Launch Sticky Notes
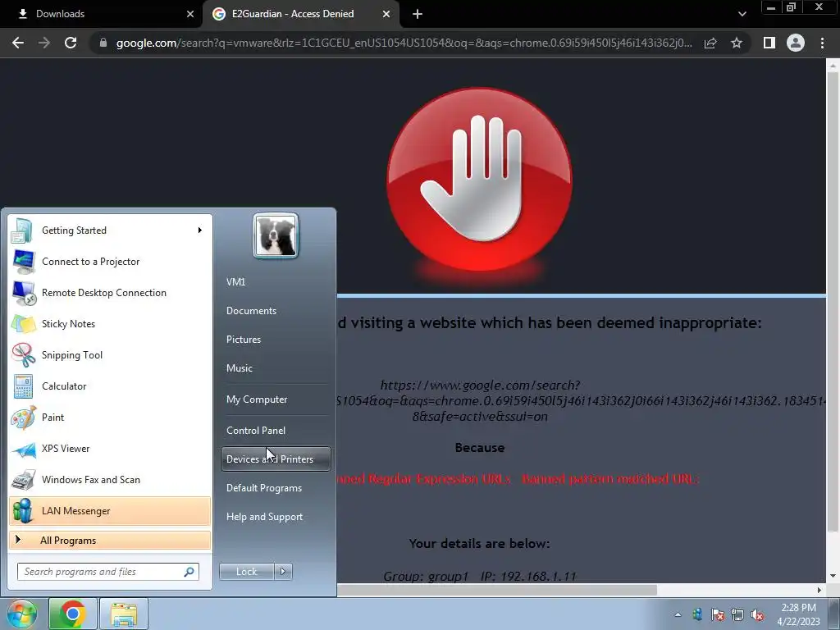The height and width of the screenshot is (630, 840). (110, 323)
